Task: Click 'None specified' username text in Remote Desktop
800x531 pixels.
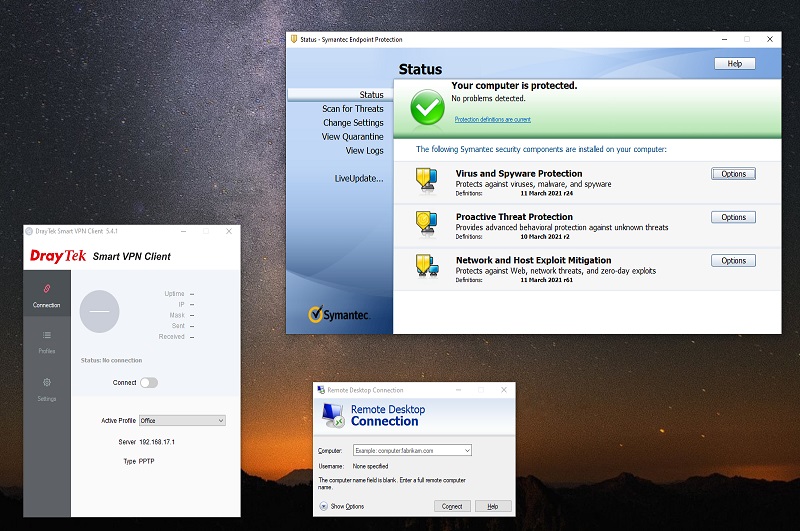Action: (370, 466)
